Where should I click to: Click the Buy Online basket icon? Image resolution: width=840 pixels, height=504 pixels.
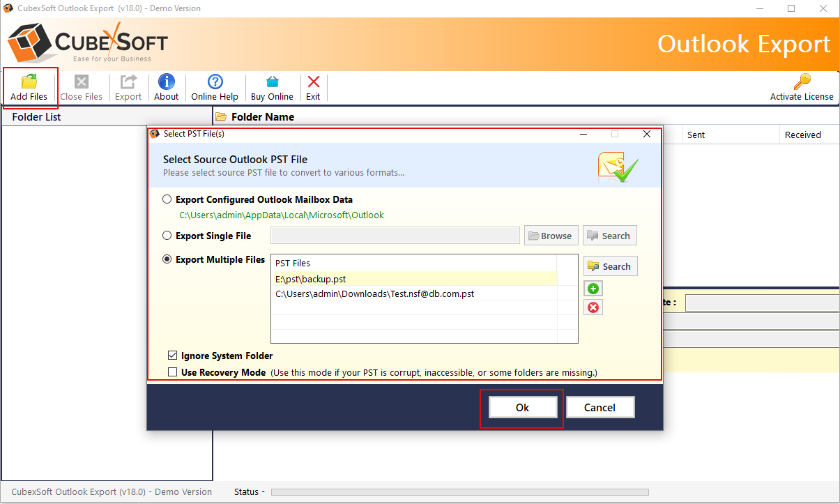click(272, 82)
